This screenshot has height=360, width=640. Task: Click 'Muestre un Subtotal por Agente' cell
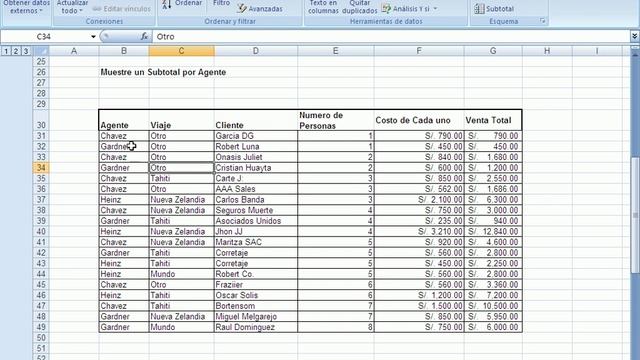click(x=163, y=72)
